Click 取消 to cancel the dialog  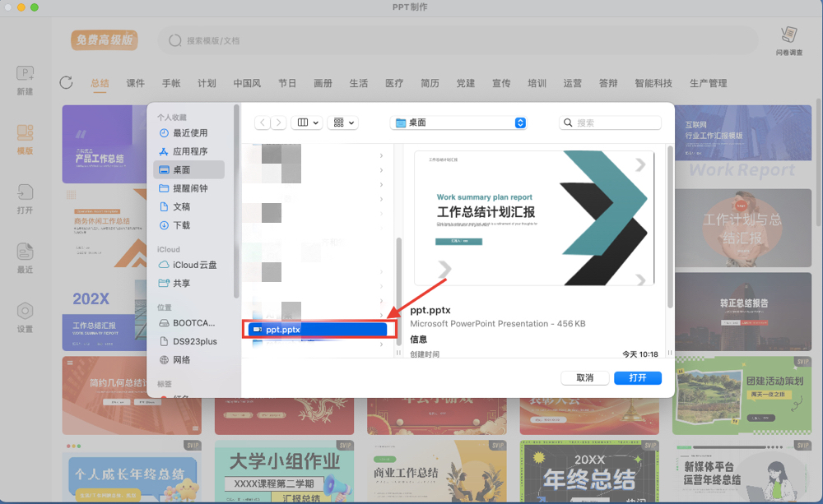coord(585,377)
